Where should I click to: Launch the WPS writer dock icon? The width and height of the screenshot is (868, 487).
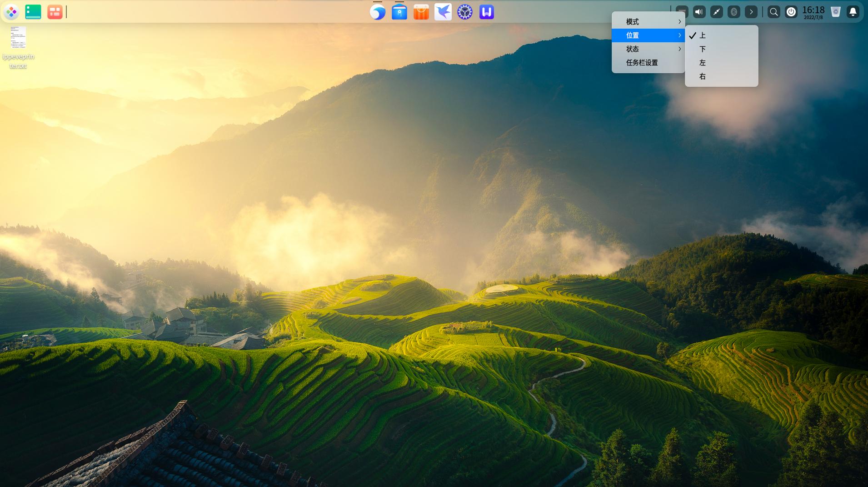[x=486, y=12]
